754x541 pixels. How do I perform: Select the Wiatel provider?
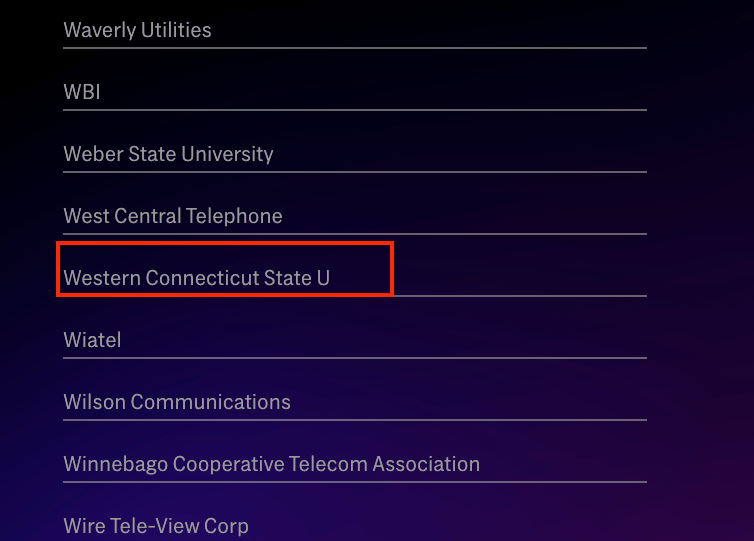[92, 340]
